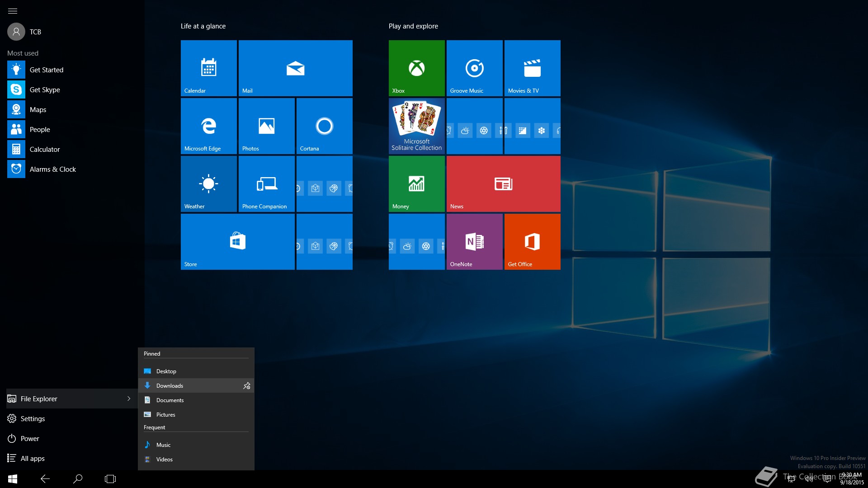The image size is (868, 488).
Task: Open pinned Desktop folder
Action: (196, 371)
